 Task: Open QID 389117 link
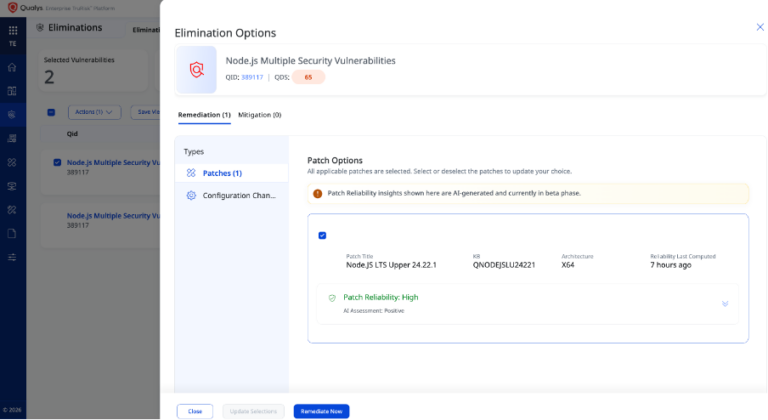[x=252, y=77]
